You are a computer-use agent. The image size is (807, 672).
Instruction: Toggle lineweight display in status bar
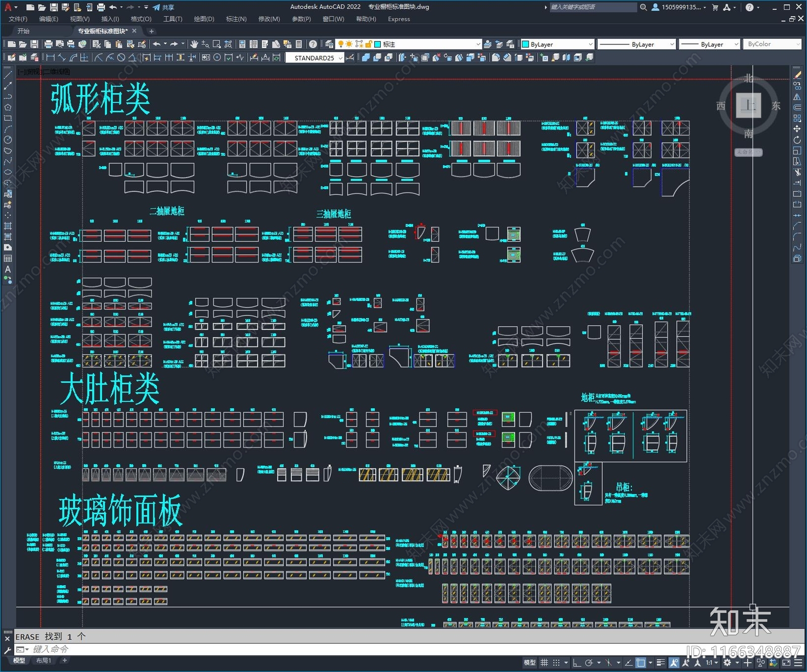[661, 662]
